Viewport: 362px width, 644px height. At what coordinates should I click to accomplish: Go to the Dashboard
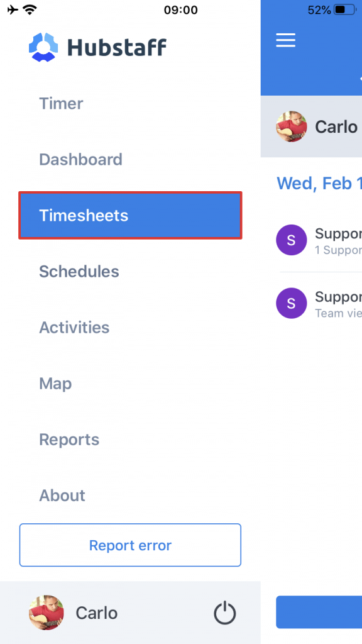pos(80,160)
